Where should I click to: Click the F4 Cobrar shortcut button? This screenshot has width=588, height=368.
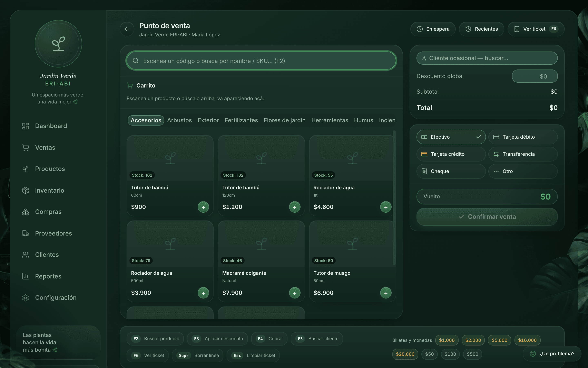coord(269,339)
